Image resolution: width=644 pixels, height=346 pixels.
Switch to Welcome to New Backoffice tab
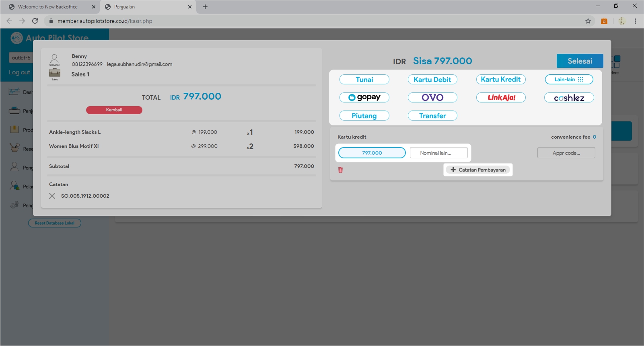coord(48,7)
